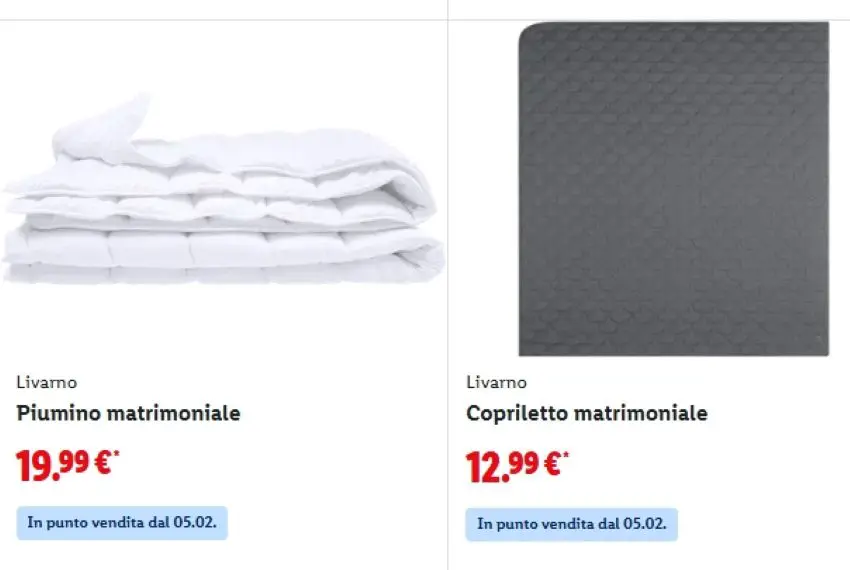Click the availability badge under the 12.99 € price
The width and height of the screenshot is (850, 570).
point(572,523)
